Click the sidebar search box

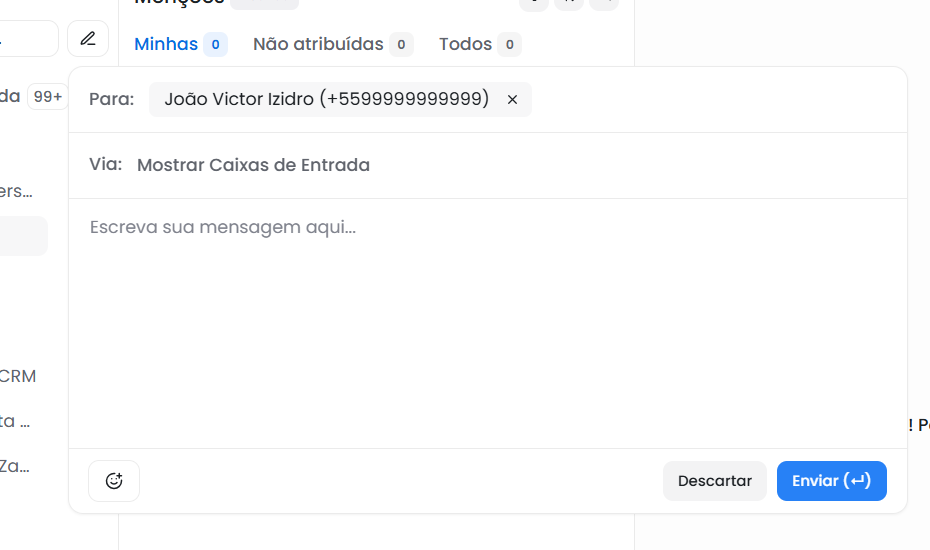coord(28,39)
